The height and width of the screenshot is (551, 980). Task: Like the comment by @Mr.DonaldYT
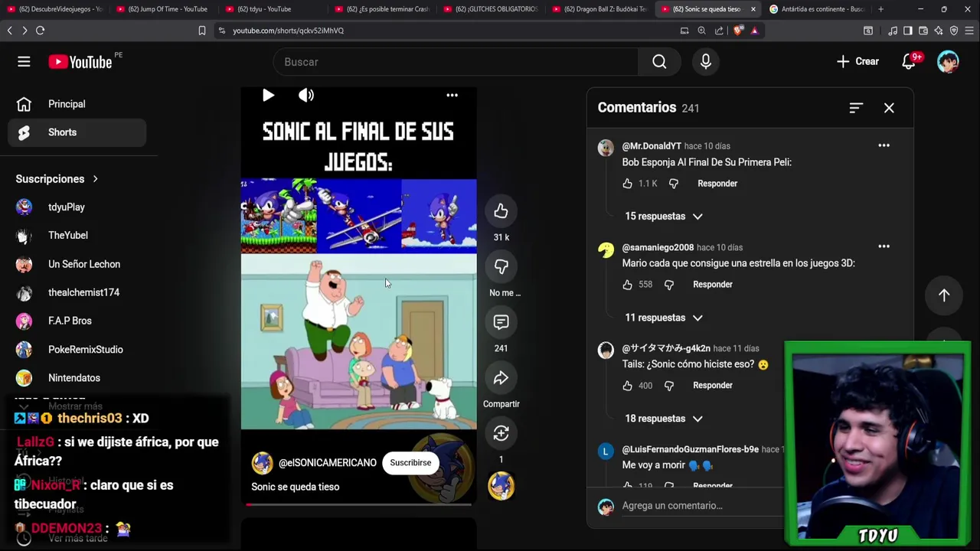[628, 184]
